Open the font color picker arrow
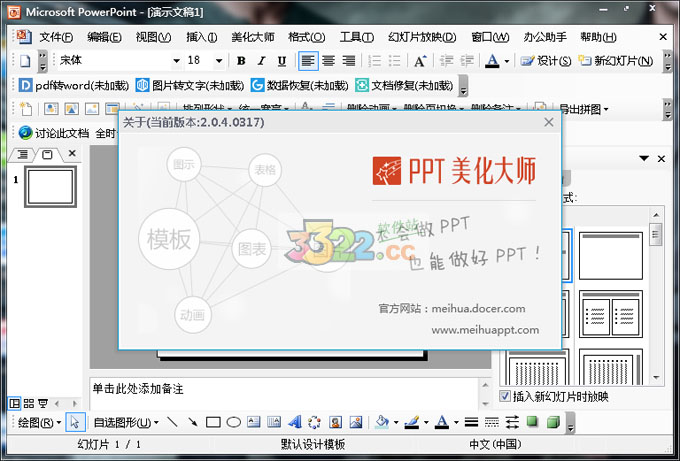Viewport: 680px width, 461px height. point(506,61)
